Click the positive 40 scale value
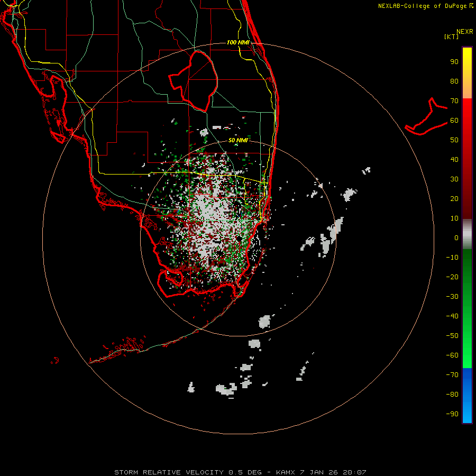 (454, 159)
